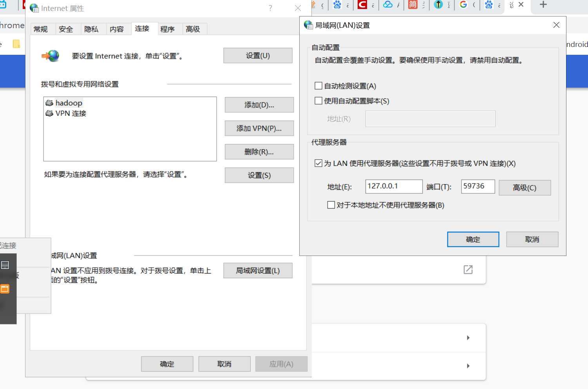This screenshot has width=588, height=389.
Task: Uncheck 为 LAN 使用代理服务器 checkbox
Action: 318,163
